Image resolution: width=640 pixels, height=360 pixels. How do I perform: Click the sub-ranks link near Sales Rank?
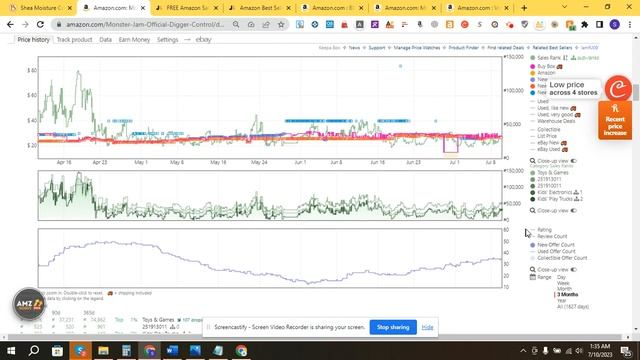click(x=585, y=58)
